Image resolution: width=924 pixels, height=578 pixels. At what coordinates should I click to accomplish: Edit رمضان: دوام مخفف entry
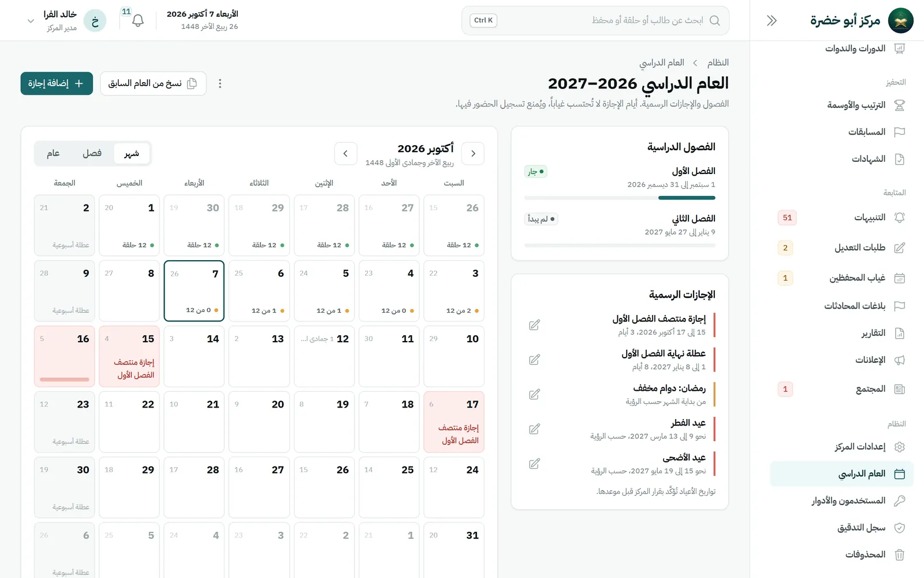point(535,395)
